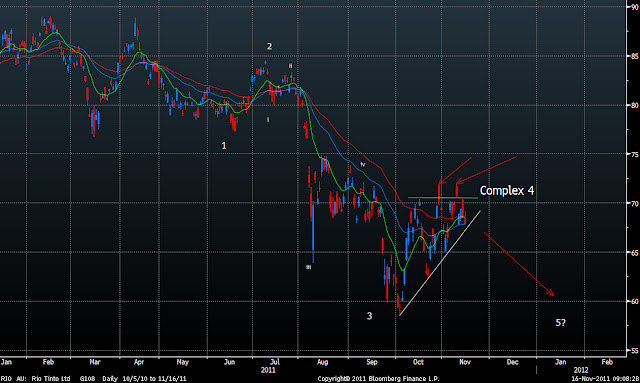Select the white rising trendline
This screenshot has height=383, width=640.
click(440, 263)
